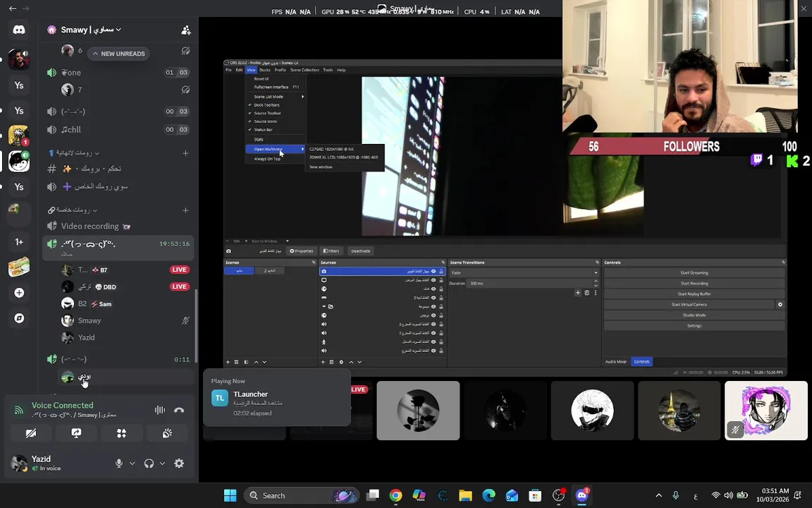Select بودي in the voice channel

tap(124, 377)
